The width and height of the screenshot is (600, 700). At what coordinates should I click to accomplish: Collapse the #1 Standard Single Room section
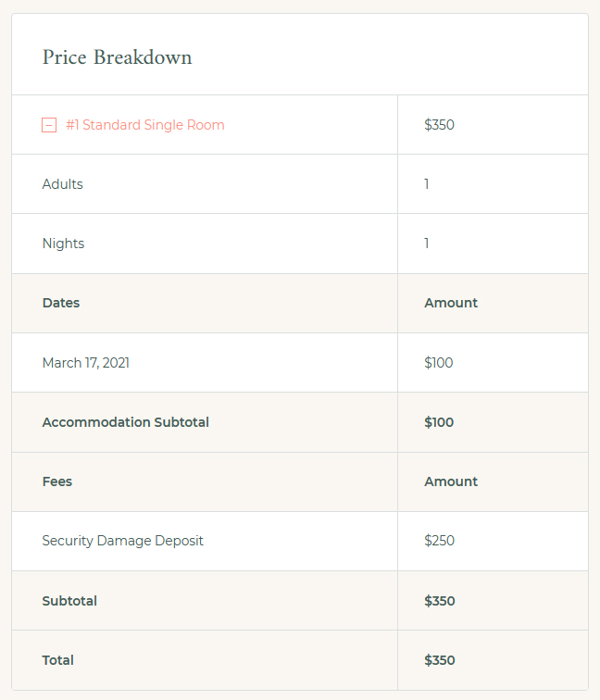(x=49, y=125)
